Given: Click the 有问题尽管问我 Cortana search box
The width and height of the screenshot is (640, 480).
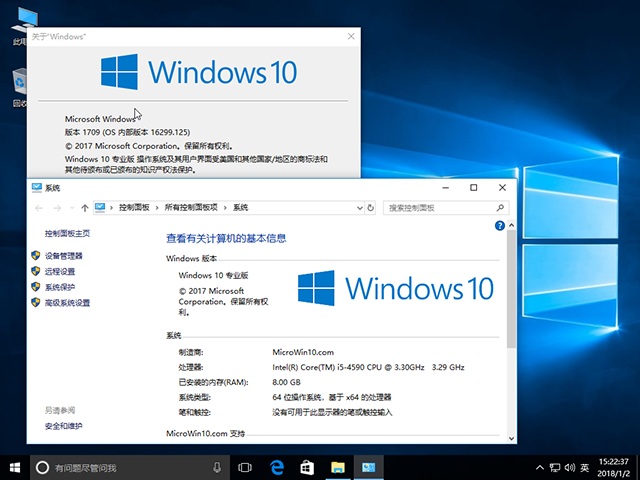Looking at the screenshot, I should pyautogui.click(x=129, y=468).
